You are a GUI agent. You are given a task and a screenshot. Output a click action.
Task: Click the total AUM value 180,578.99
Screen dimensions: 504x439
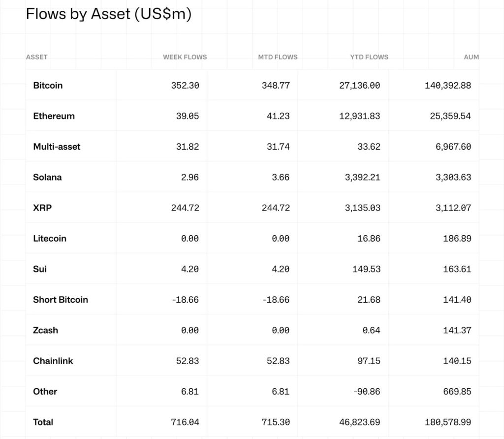click(447, 422)
